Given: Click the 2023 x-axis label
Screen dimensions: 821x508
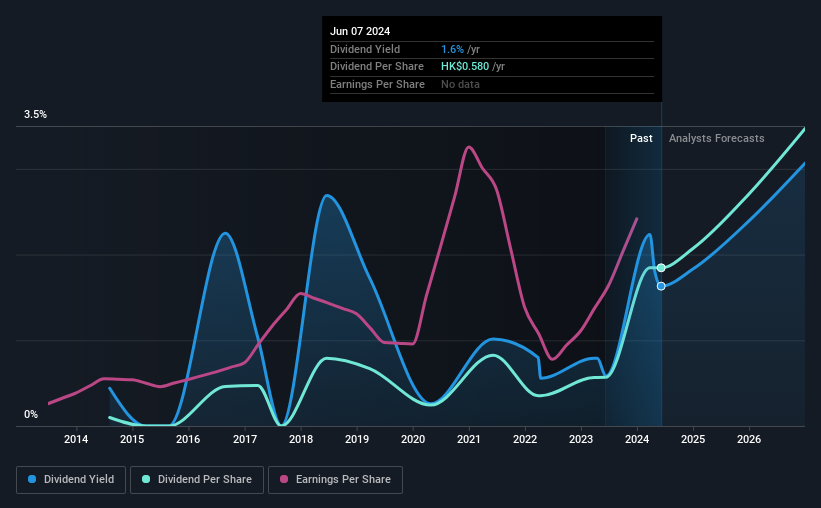Looking at the screenshot, I should pyautogui.click(x=581, y=439).
